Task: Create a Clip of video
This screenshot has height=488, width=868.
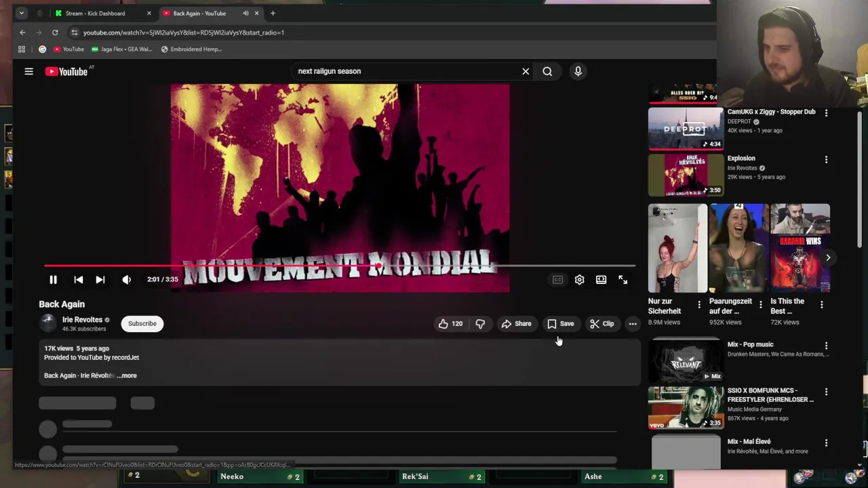Action: click(601, 323)
